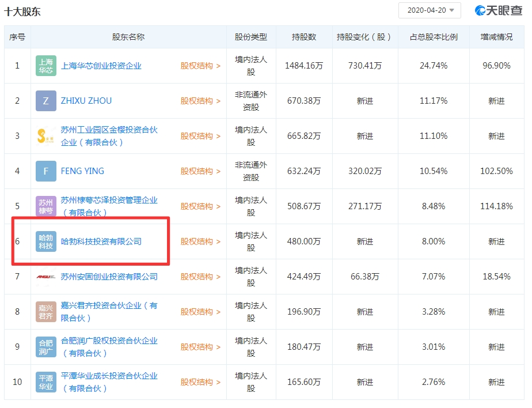Select the 424.49万 holding value
532x408 pixels.
point(304,277)
